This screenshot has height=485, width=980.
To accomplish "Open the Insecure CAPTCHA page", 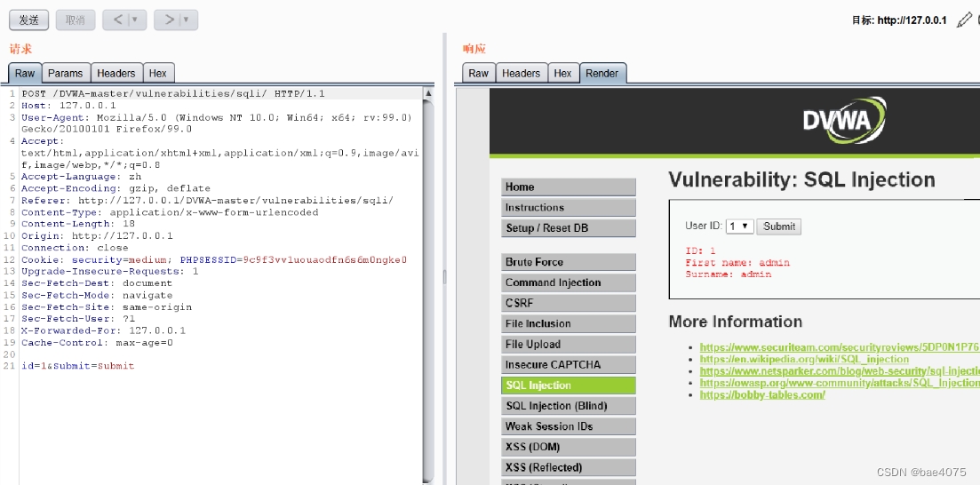I will (x=568, y=364).
